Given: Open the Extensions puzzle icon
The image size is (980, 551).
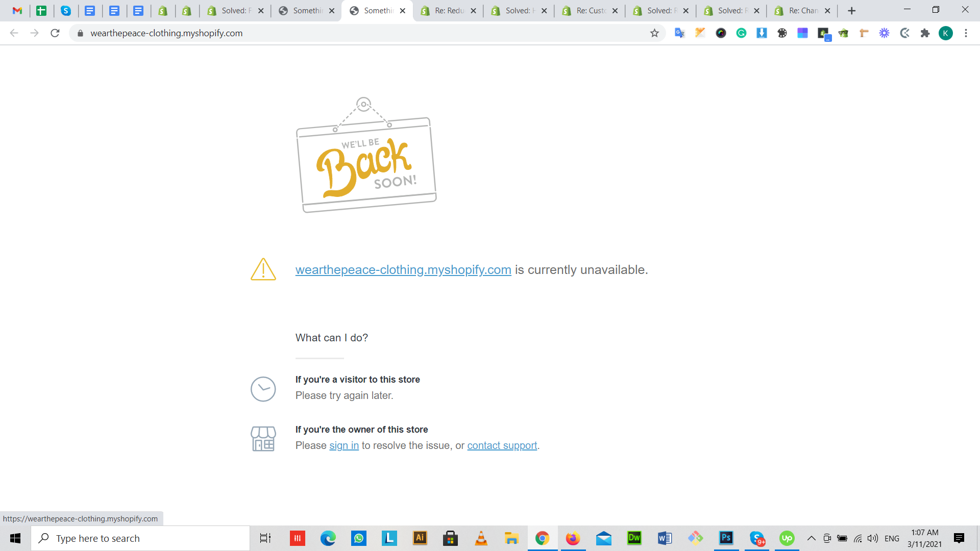Looking at the screenshot, I should 925,33.
